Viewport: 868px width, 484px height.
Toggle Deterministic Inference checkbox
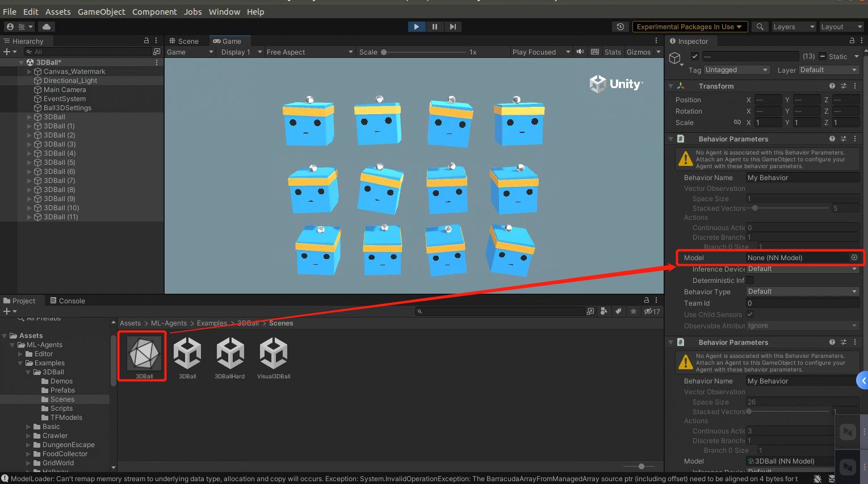pyautogui.click(x=750, y=280)
